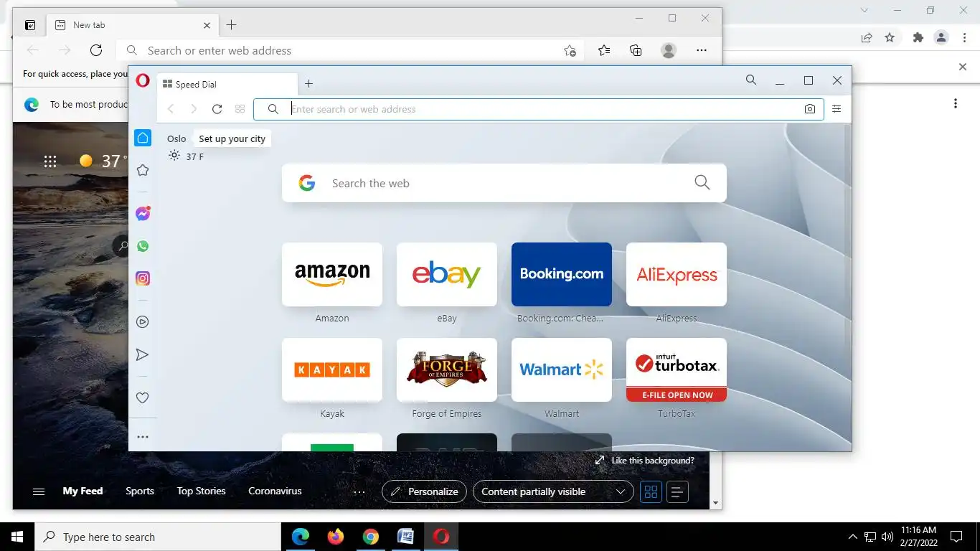Reload the Opera Speed Dial page

(217, 109)
